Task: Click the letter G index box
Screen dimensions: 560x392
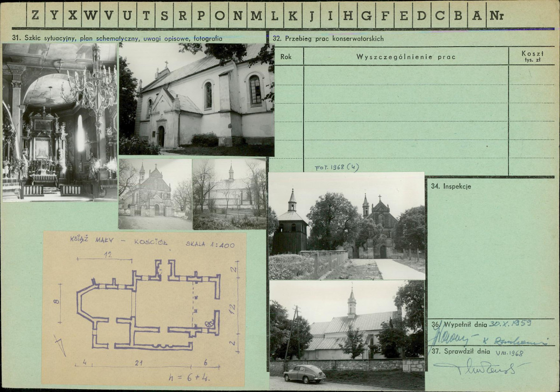Action: coord(367,15)
